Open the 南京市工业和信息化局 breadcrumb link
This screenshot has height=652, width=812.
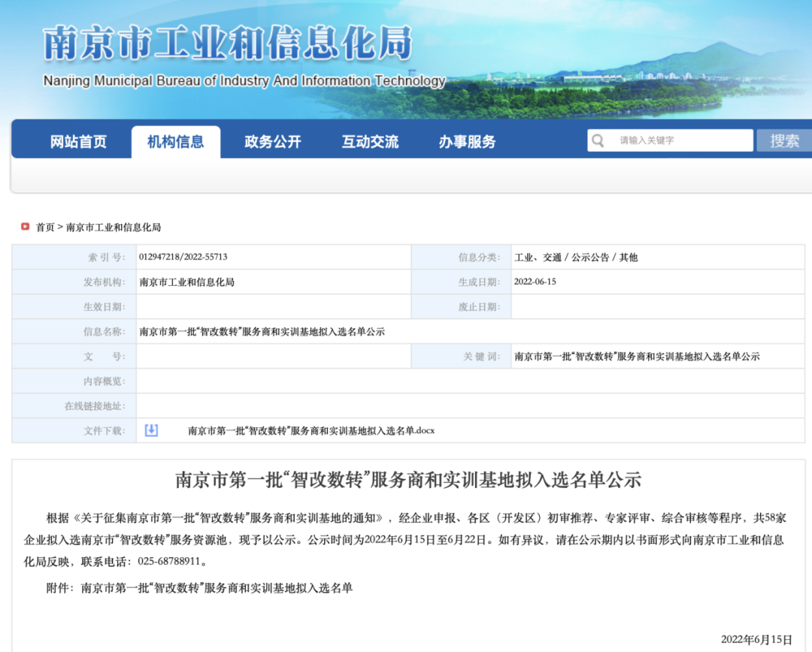(x=114, y=227)
